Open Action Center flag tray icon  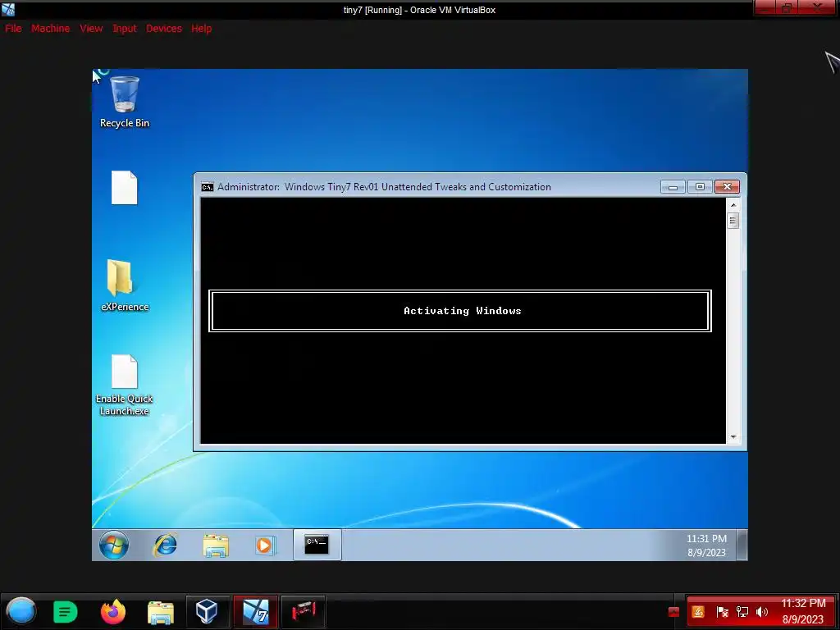(x=722, y=612)
